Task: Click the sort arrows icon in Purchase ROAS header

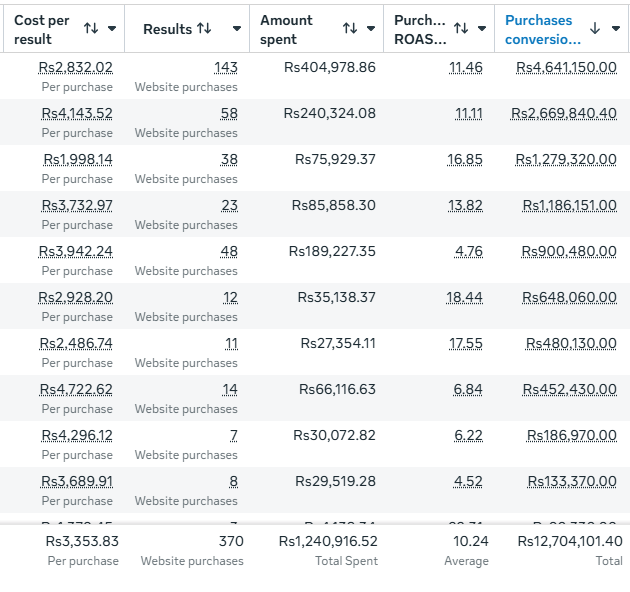Action: (x=461, y=28)
